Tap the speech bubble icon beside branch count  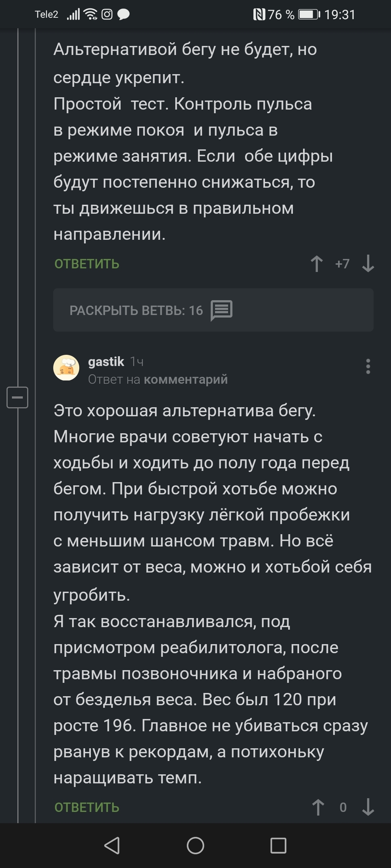point(221,310)
